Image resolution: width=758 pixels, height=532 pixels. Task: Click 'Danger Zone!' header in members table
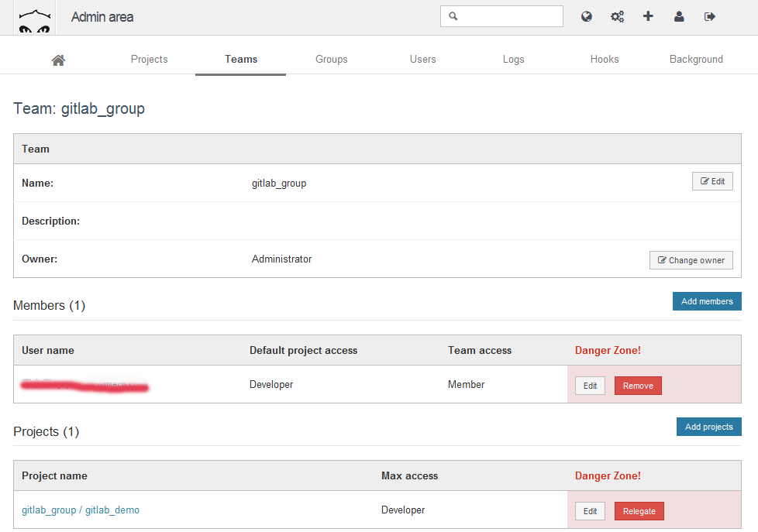[608, 350]
